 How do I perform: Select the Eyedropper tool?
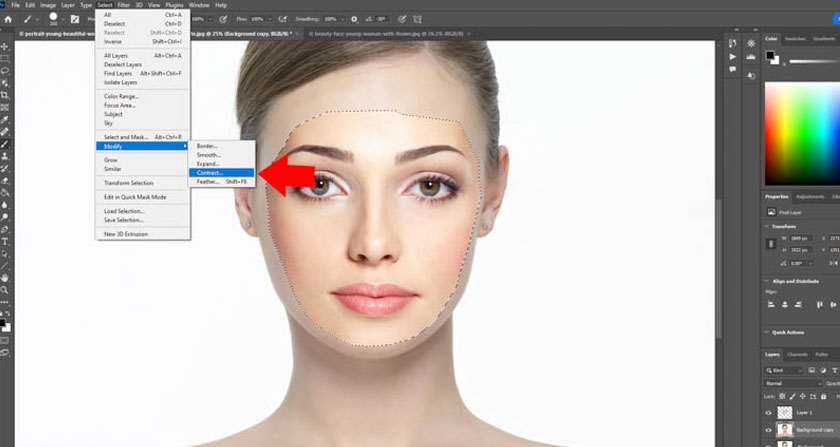[5, 119]
